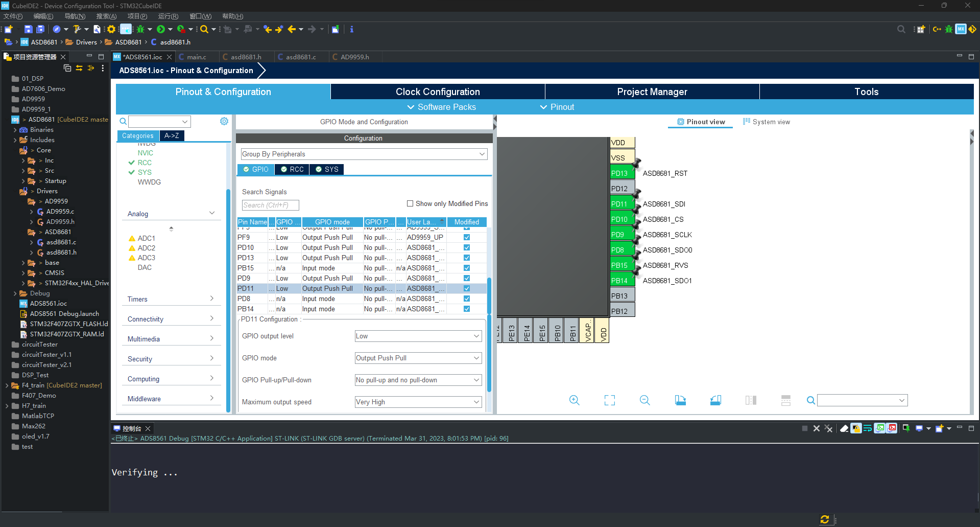Click the green Debug bug icon
The image size is (980, 527).
140,29
